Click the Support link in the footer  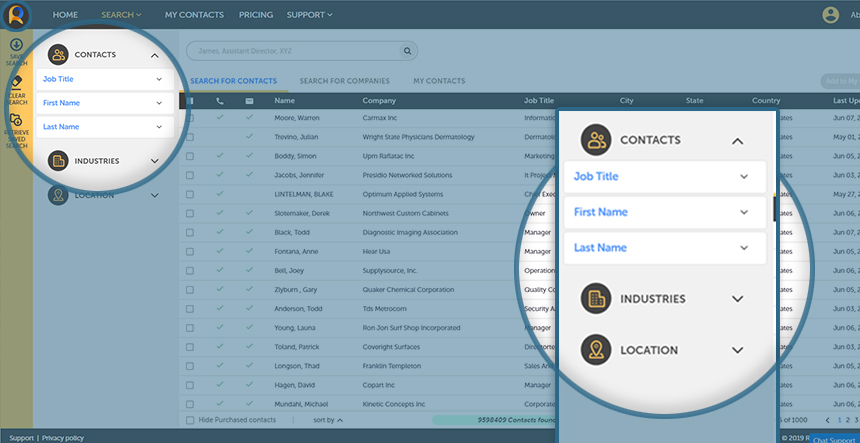point(22,438)
